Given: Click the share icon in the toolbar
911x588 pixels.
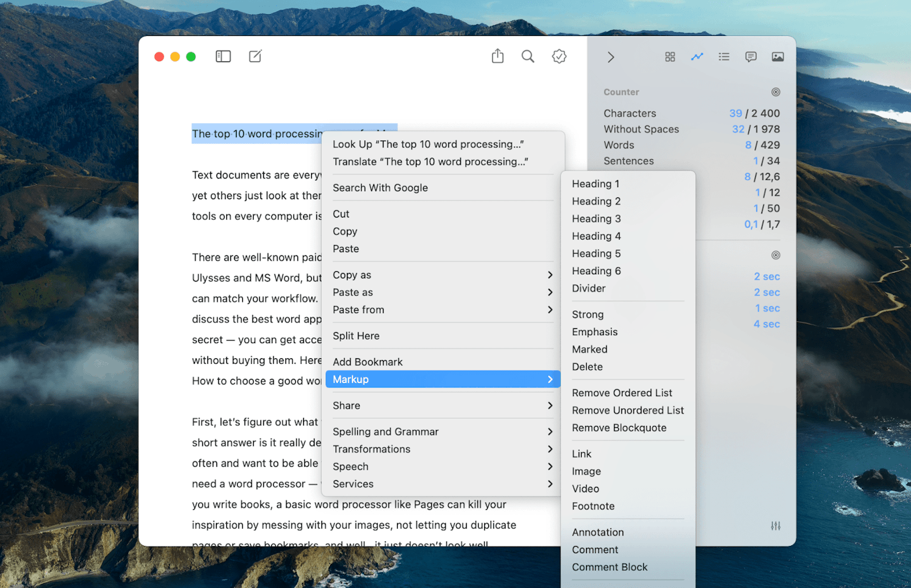Looking at the screenshot, I should point(498,55).
